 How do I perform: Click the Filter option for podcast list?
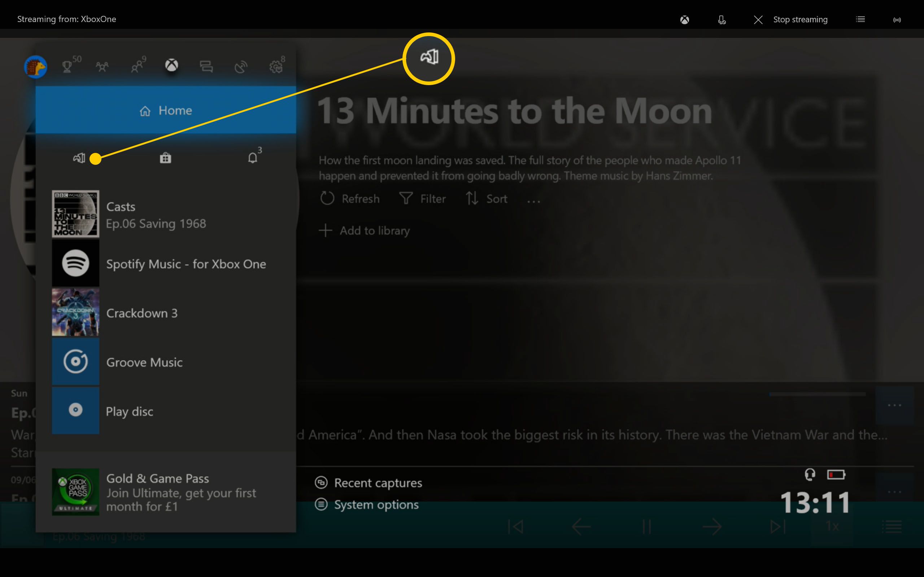[422, 199]
